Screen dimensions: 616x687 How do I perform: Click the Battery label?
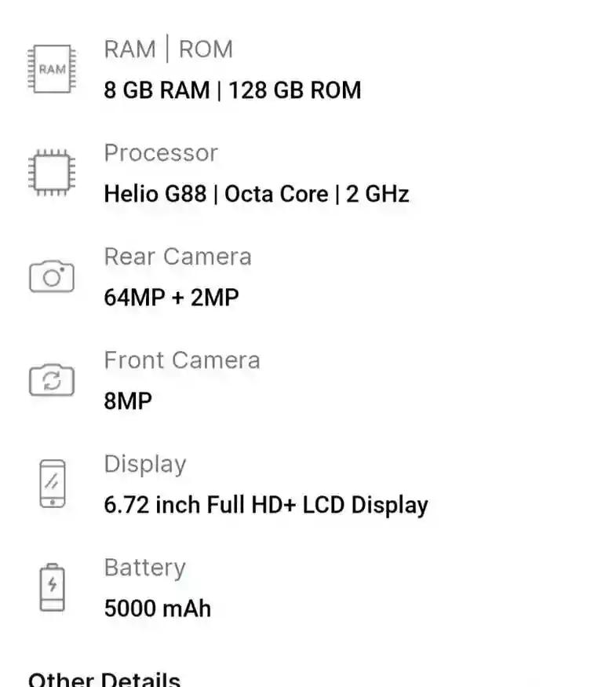tap(145, 568)
